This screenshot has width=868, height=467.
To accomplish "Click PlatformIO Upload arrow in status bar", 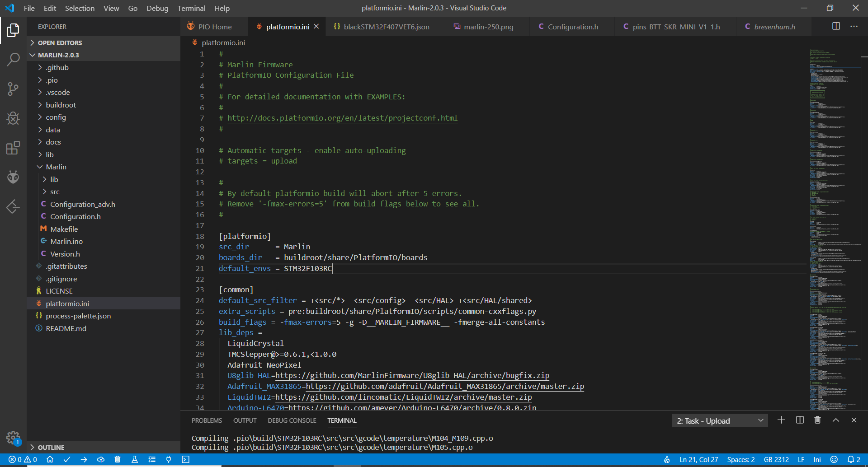I will (84, 459).
